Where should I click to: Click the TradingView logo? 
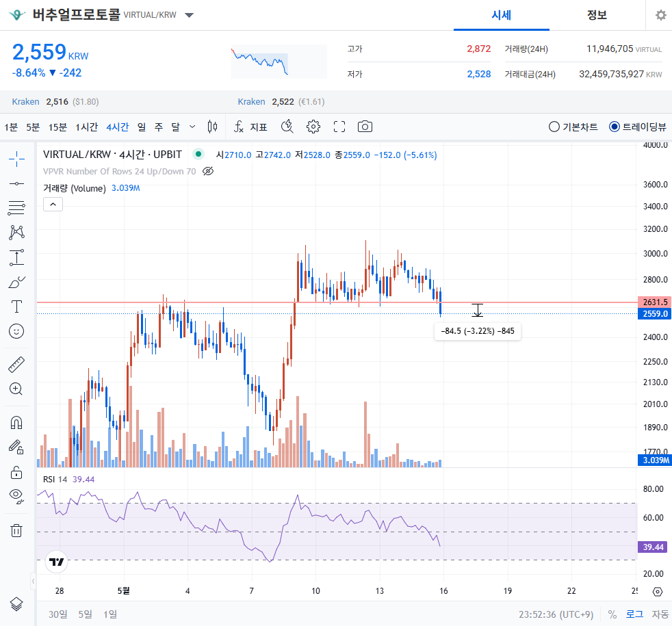[x=56, y=562]
